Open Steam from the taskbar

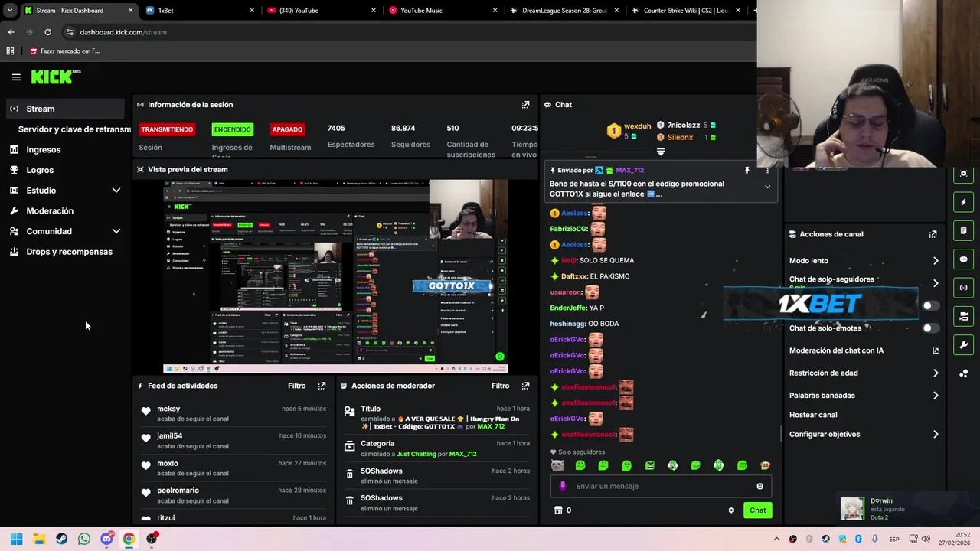point(61,539)
